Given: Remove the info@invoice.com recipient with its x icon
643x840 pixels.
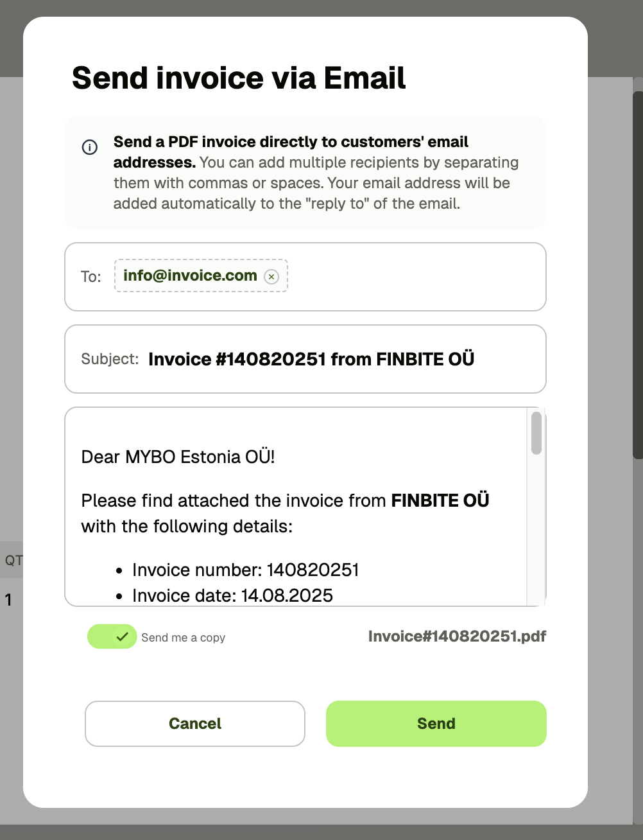Looking at the screenshot, I should click(x=271, y=277).
